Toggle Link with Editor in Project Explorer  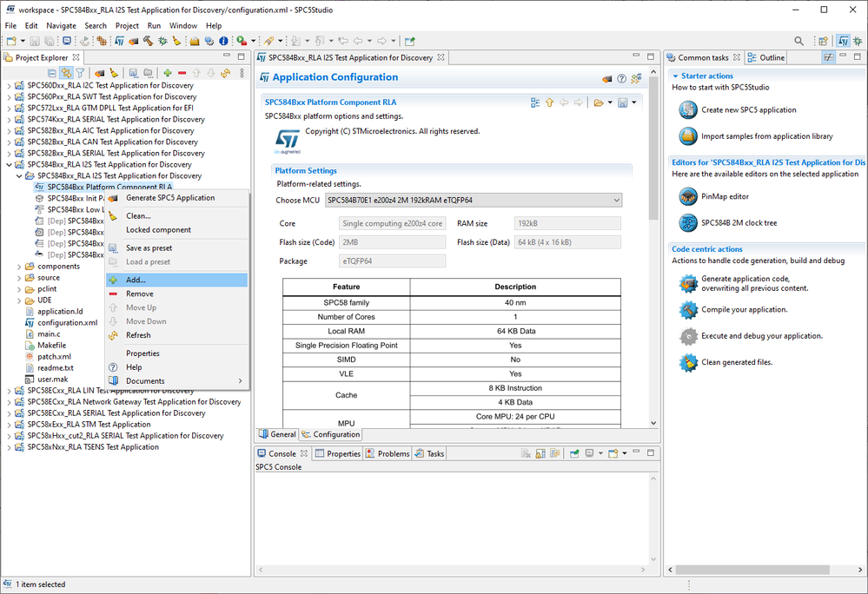[x=66, y=73]
